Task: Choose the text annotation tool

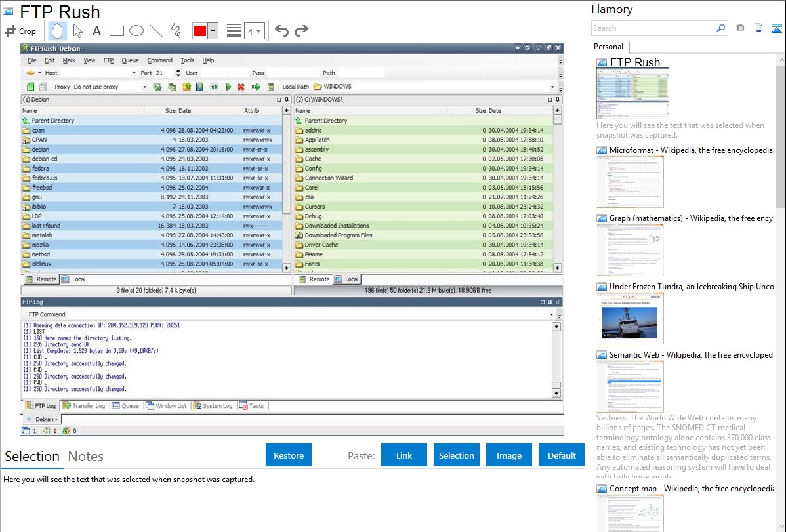Action: tap(96, 31)
